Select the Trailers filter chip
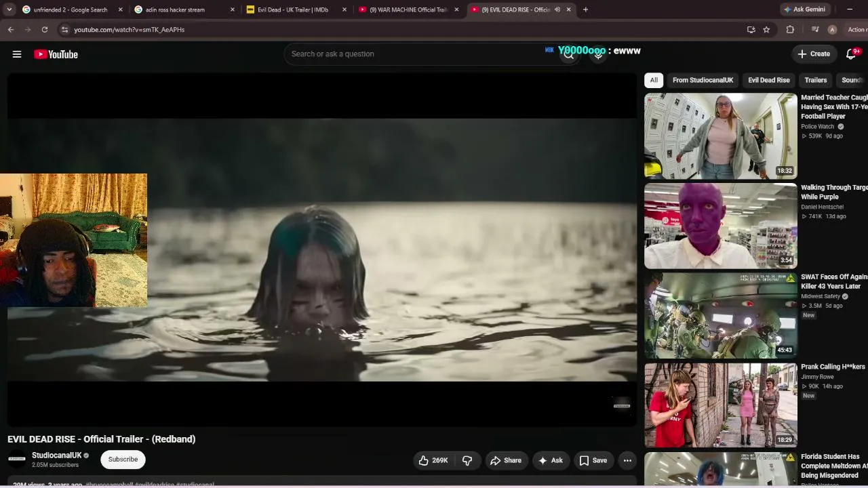The height and width of the screenshot is (488, 868). 816,80
